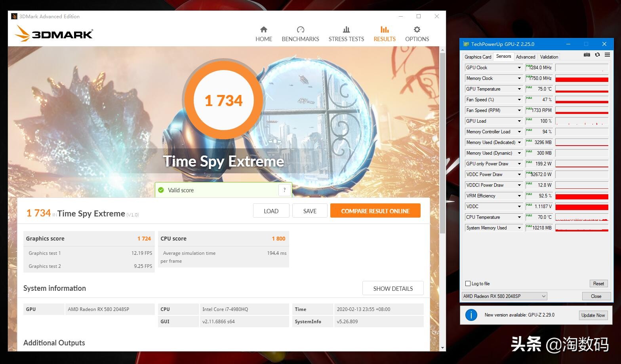
Task: Open the System Memory Used dropdown
Action: click(519, 228)
